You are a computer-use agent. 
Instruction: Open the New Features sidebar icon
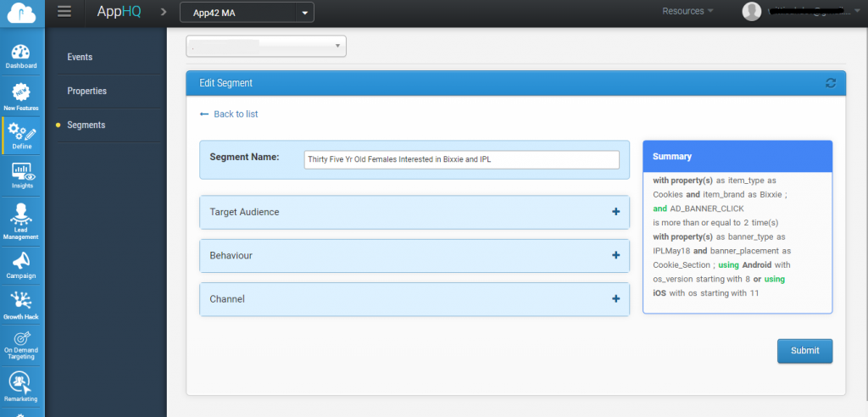click(x=21, y=97)
